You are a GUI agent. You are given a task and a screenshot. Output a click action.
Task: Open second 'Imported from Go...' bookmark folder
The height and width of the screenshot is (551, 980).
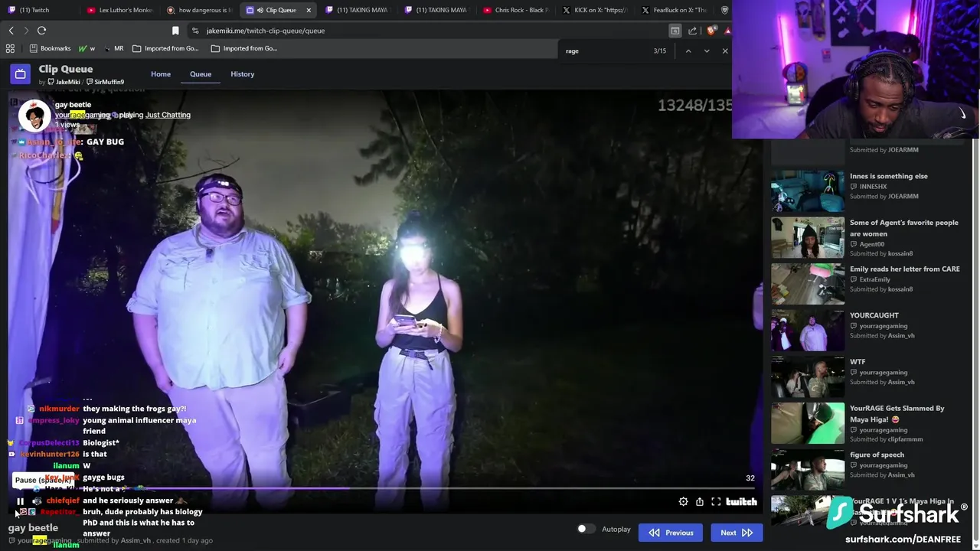pyautogui.click(x=244, y=48)
